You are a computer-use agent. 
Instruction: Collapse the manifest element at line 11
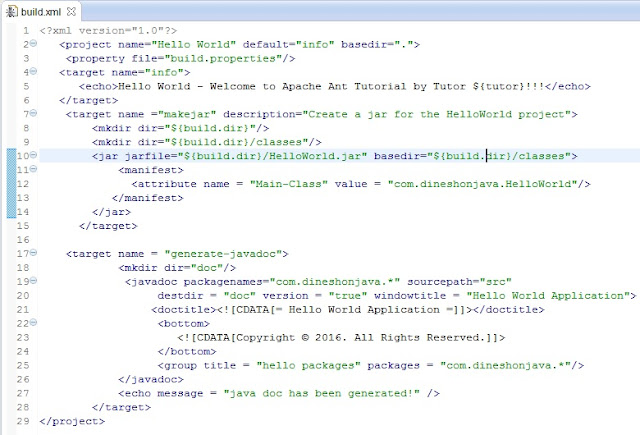33,169
